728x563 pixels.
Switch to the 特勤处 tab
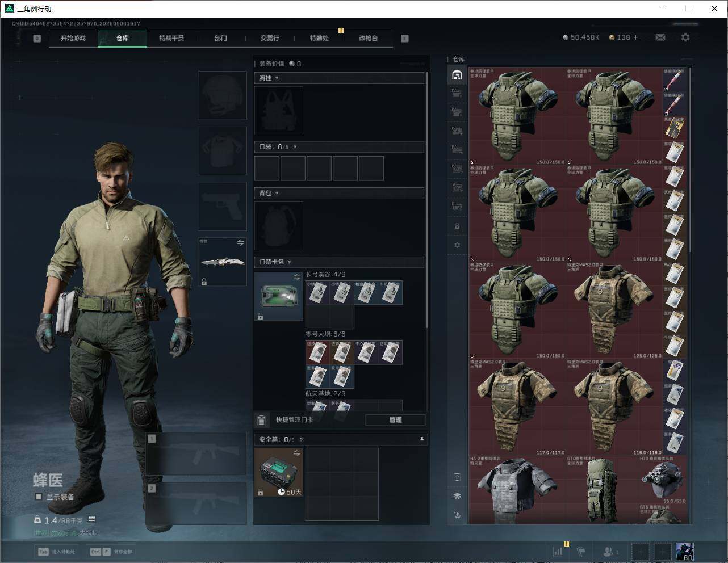tap(319, 38)
